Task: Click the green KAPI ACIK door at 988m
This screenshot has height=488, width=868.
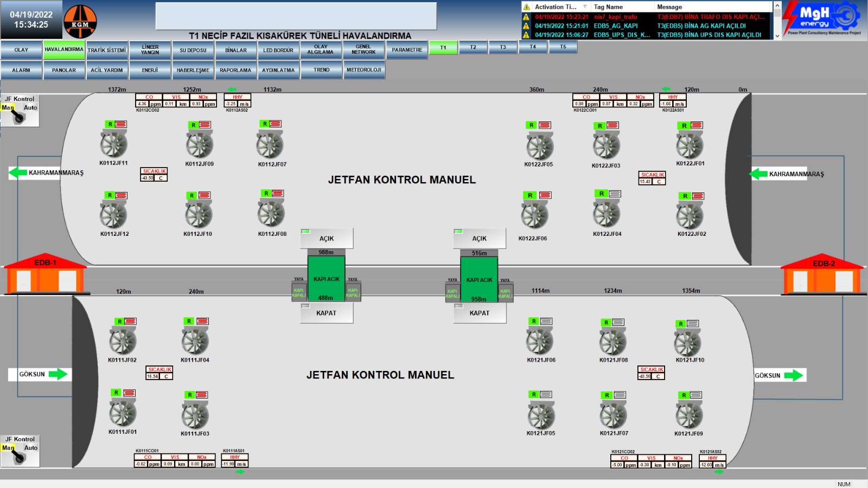Action: pyautogui.click(x=326, y=279)
